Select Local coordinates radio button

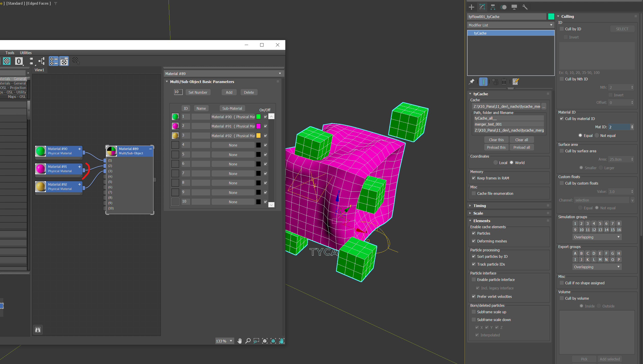495,163
